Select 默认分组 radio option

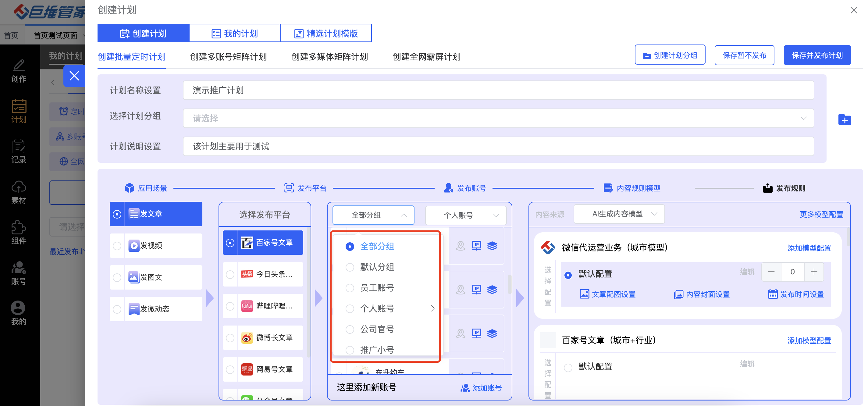tap(350, 267)
